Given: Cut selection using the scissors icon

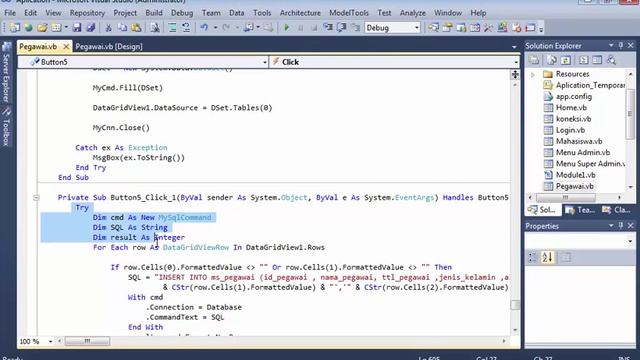Looking at the screenshot, I should (x=109, y=28).
